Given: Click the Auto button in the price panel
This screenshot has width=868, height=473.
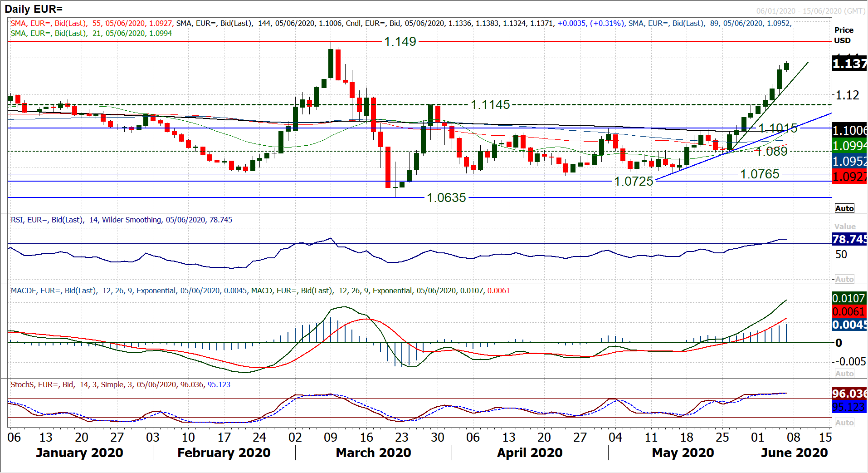Looking at the screenshot, I should point(844,208).
